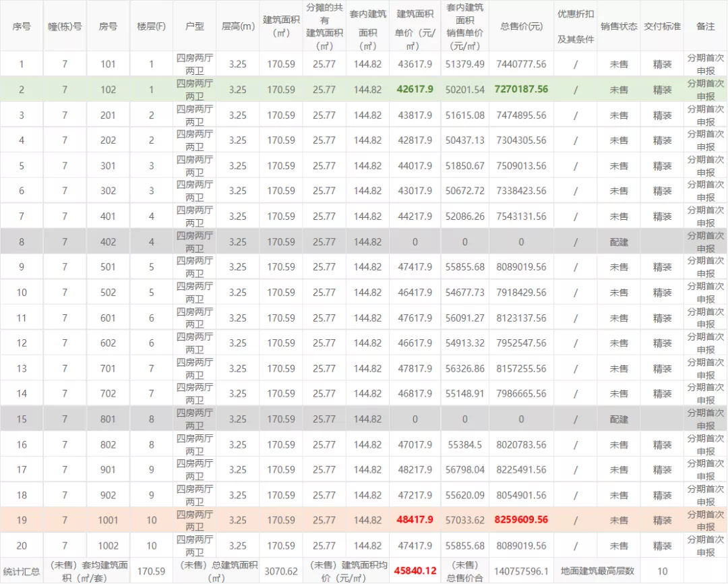Select the 总售价(元) column header

click(x=521, y=26)
